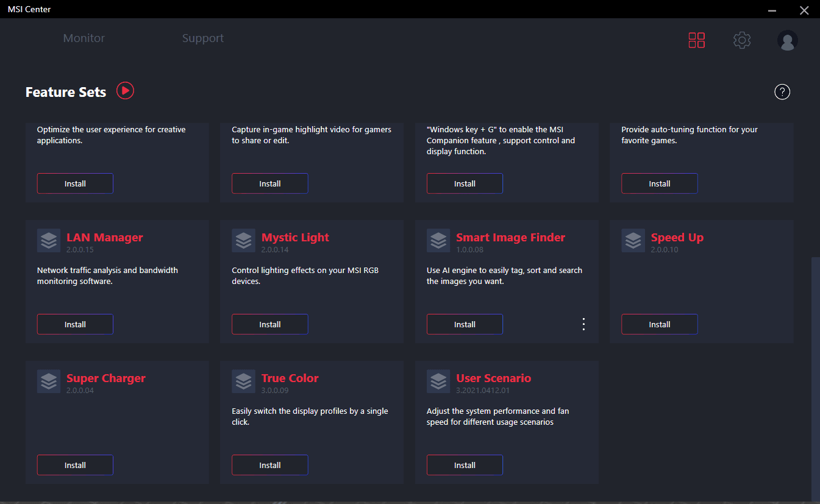This screenshot has height=504, width=820.
Task: Click the True Color title
Action: click(290, 378)
